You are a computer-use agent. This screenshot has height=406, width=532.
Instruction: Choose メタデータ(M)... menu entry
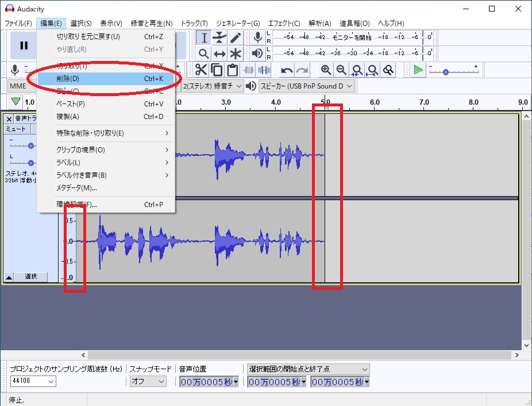pyautogui.click(x=106, y=187)
